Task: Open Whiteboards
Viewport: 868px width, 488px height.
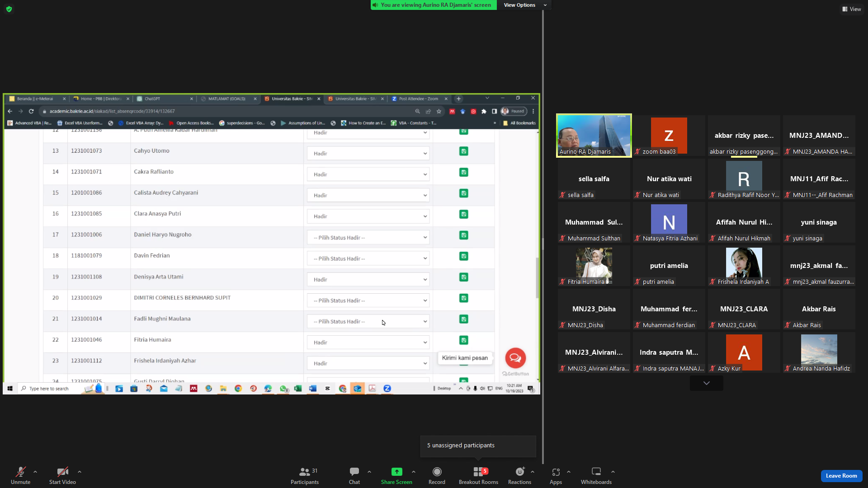Action: (596, 475)
